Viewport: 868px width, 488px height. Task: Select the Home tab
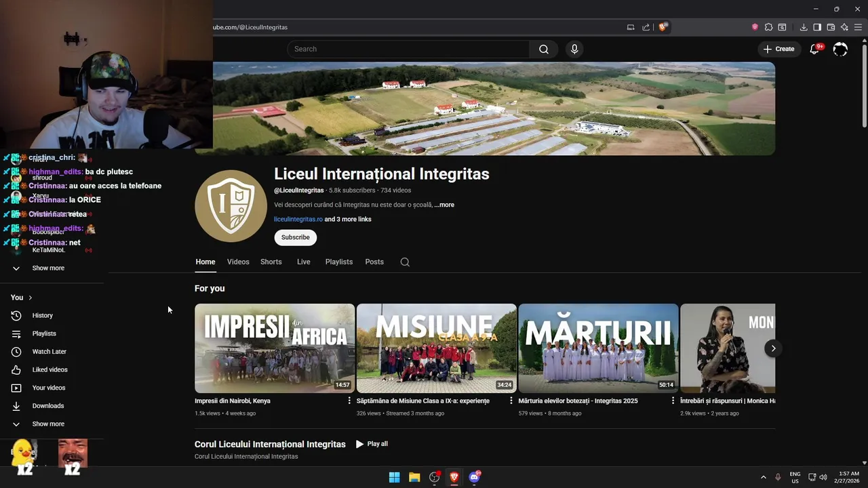coord(205,262)
